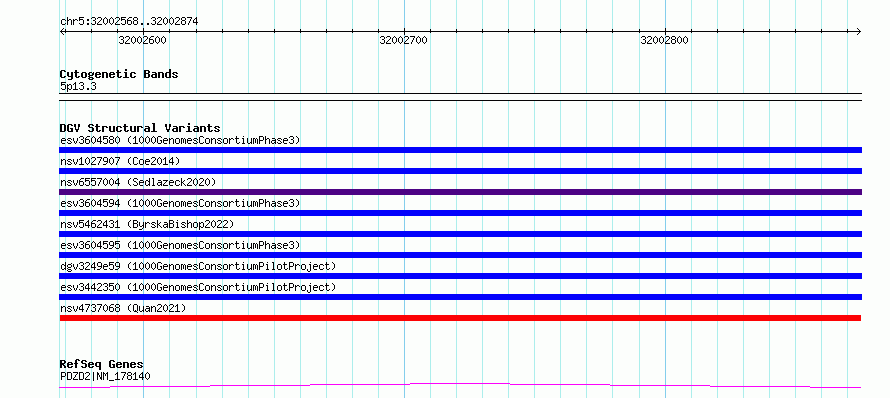Click the chr5:32002568..32002874 region label
Viewport: 890px width, 398px height.
(x=129, y=22)
